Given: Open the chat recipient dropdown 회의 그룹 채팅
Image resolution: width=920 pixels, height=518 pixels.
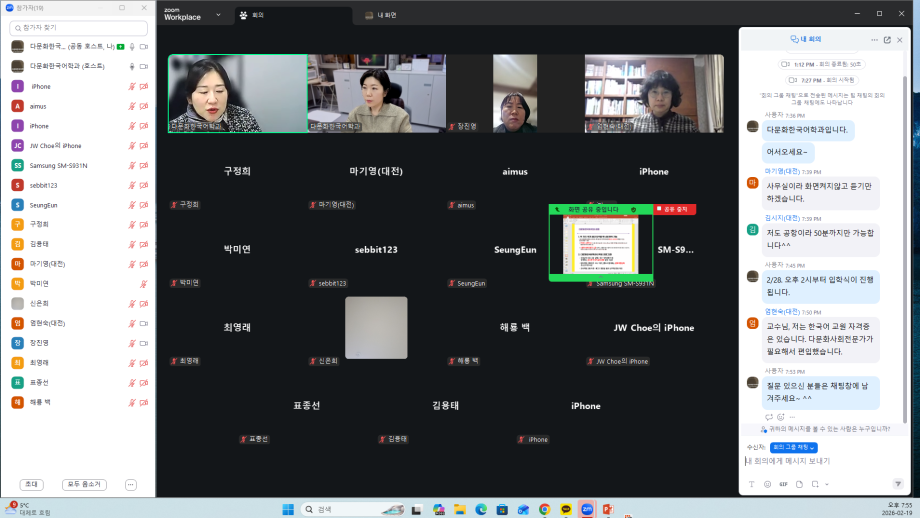Looking at the screenshot, I should [x=793, y=447].
